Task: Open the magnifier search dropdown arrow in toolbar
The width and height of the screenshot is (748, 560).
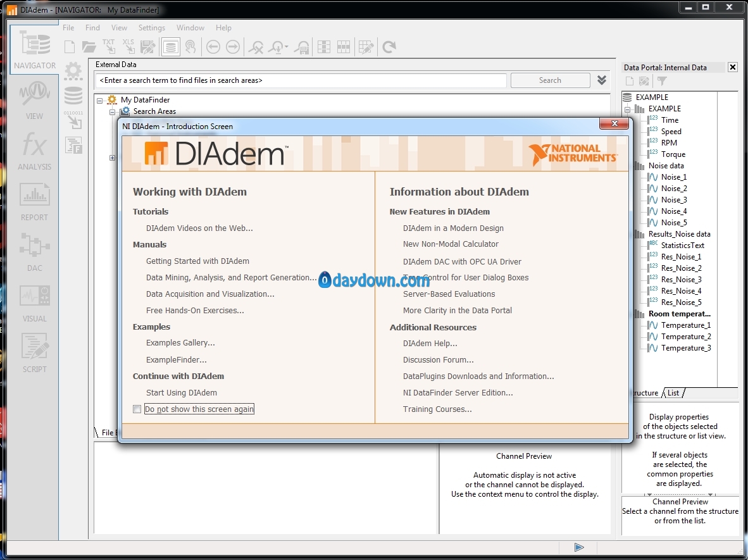Action: (x=286, y=47)
